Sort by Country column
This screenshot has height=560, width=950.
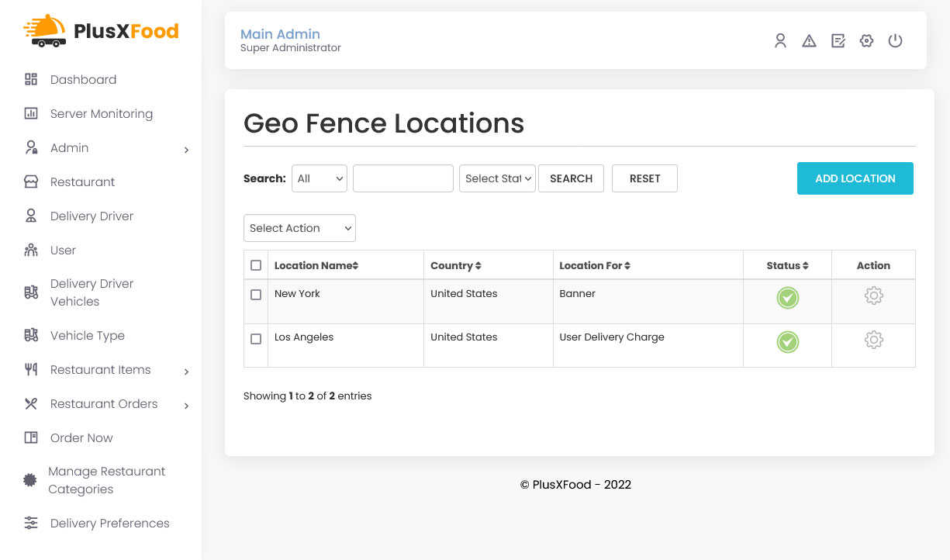456,265
